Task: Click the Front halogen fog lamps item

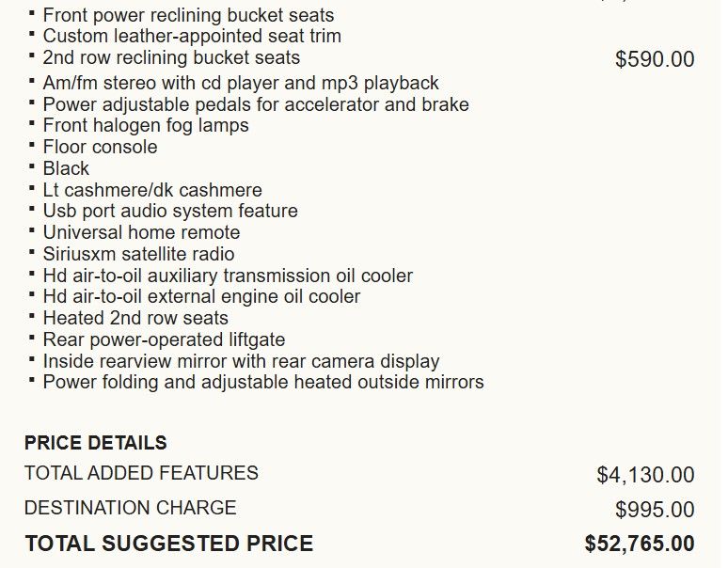Action: [x=146, y=125]
